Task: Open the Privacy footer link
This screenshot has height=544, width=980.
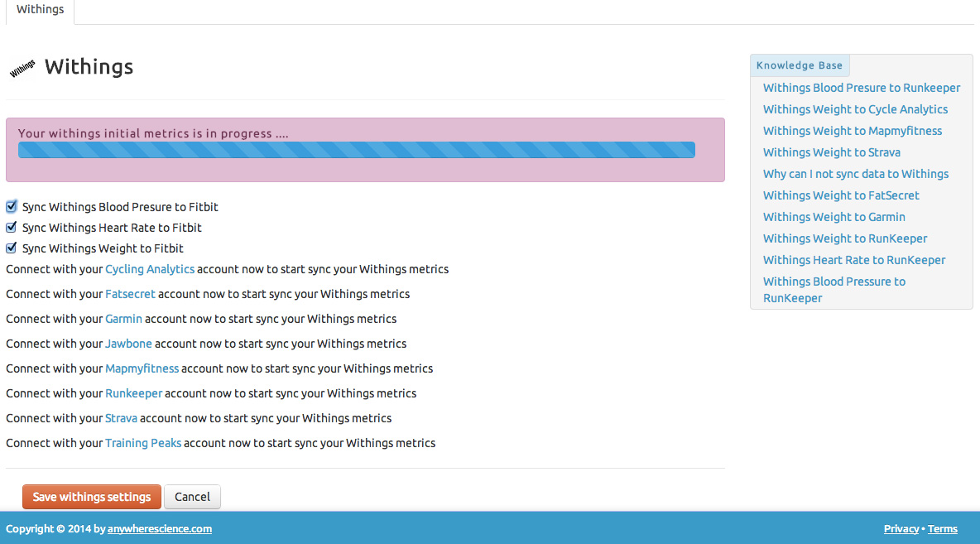Action: coord(901,529)
